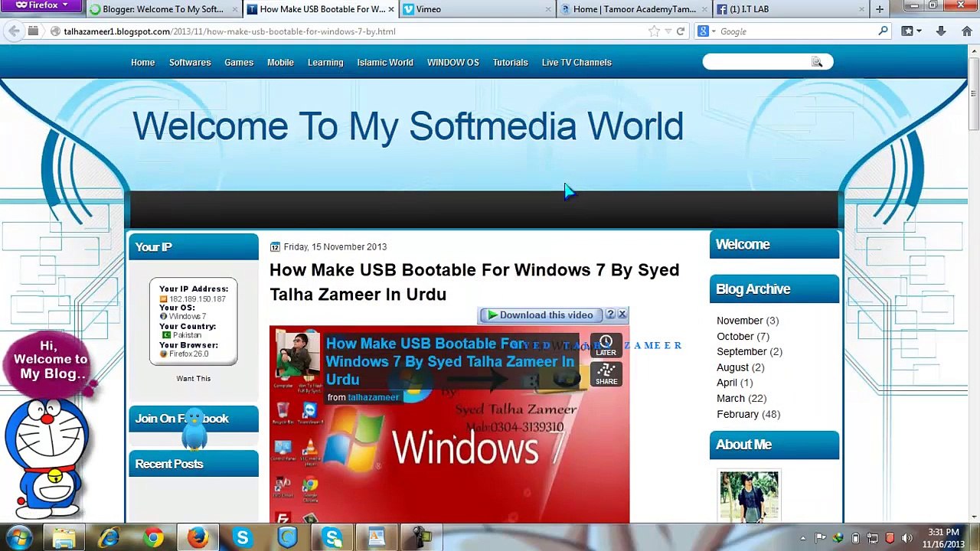
Task: Click the Watch Later clock icon on video
Action: 606,345
